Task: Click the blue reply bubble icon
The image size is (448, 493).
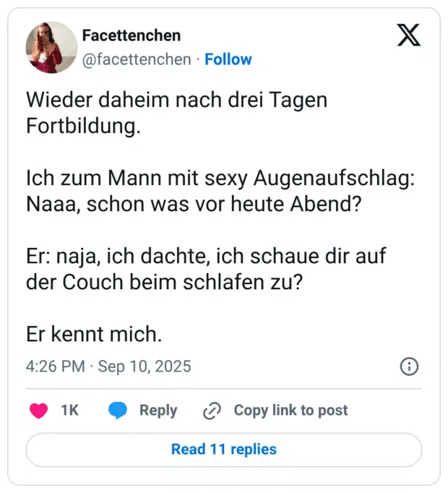Action: coord(118,411)
